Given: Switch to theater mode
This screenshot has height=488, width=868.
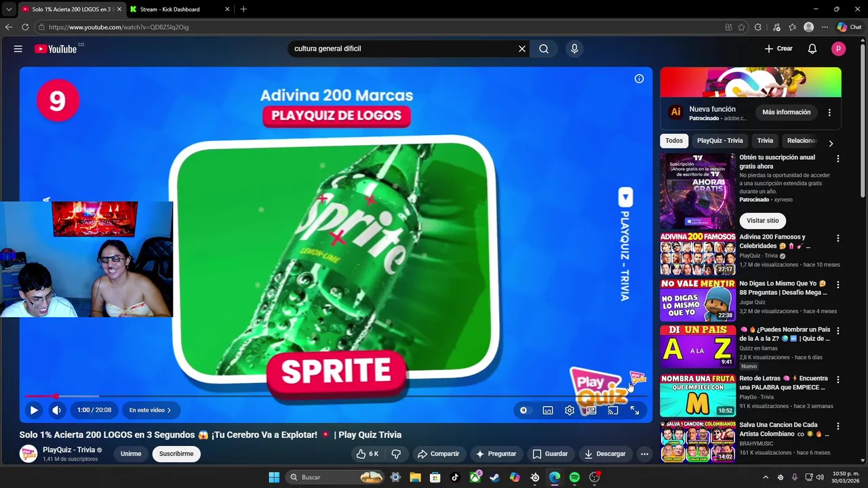Looking at the screenshot, I should [591, 410].
